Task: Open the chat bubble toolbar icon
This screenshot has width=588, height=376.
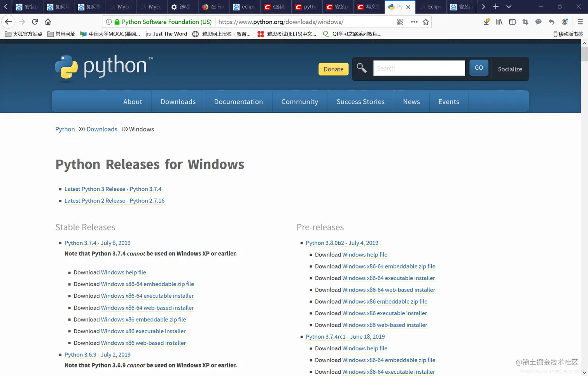Action: [x=538, y=22]
